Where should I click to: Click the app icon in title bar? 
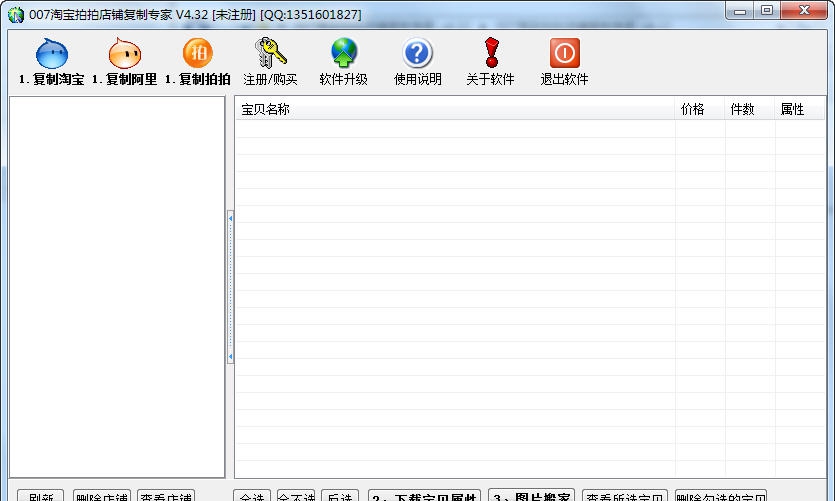click(15, 14)
